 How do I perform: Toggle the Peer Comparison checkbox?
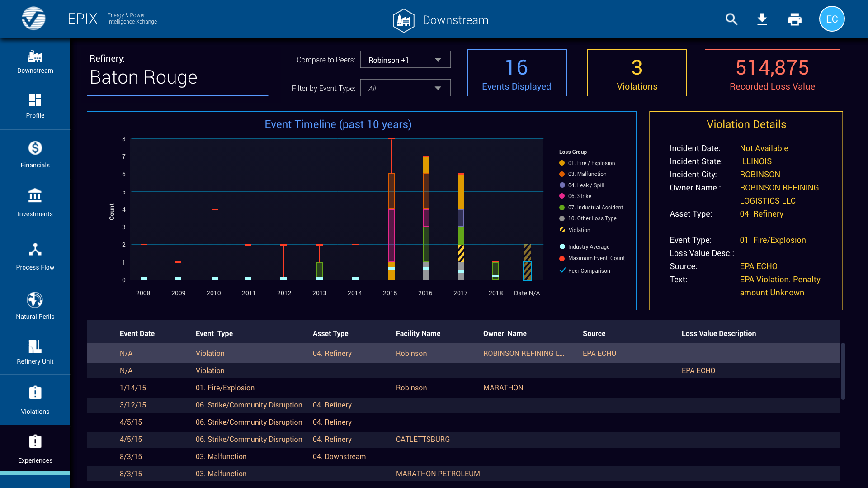click(x=562, y=271)
